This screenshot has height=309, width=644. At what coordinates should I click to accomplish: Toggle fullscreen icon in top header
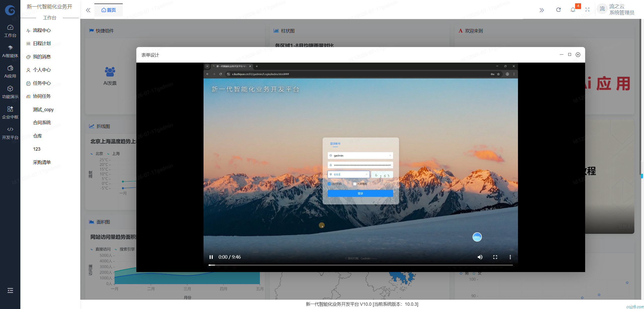(x=587, y=10)
